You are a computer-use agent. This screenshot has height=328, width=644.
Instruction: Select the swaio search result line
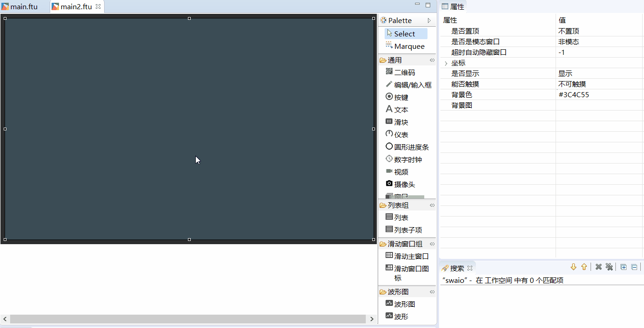(x=503, y=280)
